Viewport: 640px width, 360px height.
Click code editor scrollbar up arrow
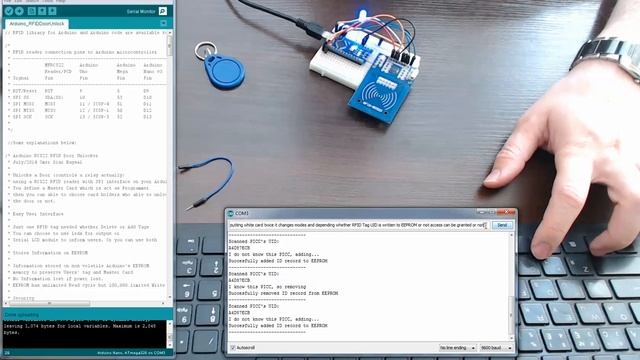click(170, 33)
